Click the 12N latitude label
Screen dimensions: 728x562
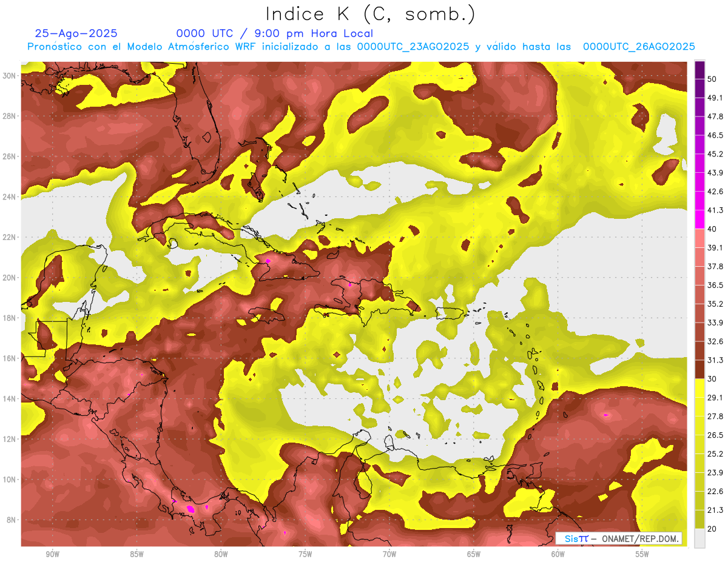pos(10,439)
